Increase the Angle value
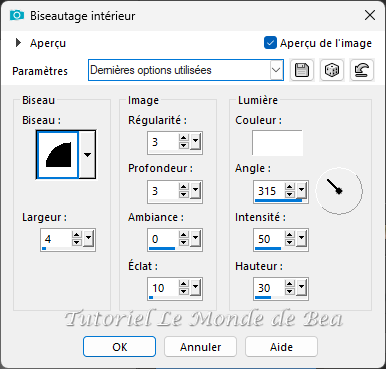Viewport: 386px width, 369px height. (x=290, y=187)
